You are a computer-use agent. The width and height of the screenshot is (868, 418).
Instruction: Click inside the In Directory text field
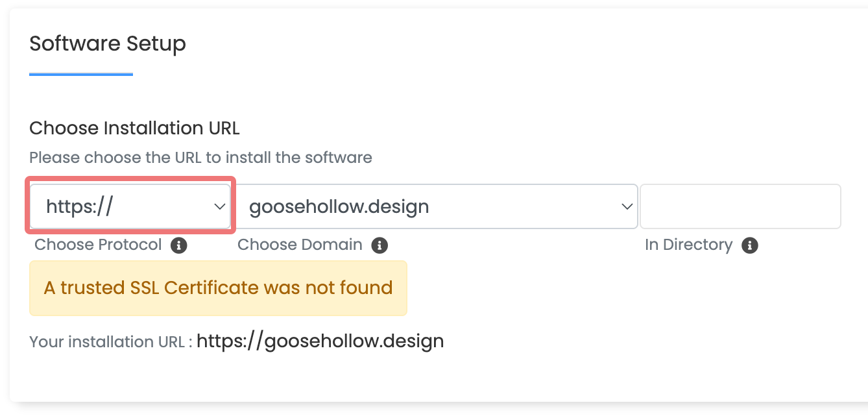point(740,206)
